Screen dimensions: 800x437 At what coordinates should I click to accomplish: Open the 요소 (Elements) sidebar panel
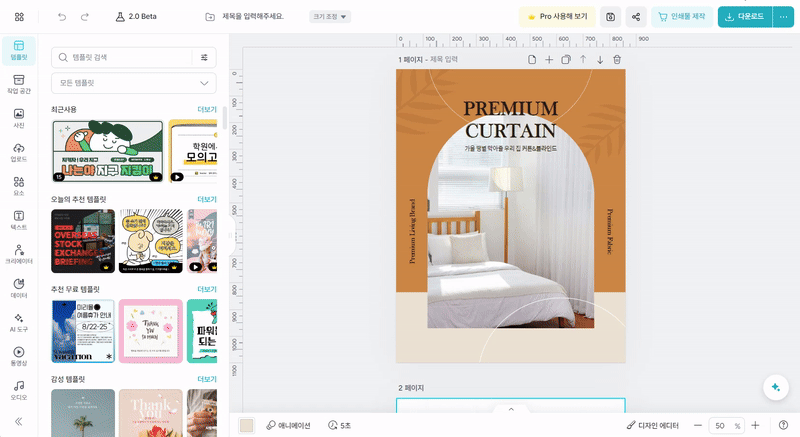[19, 186]
